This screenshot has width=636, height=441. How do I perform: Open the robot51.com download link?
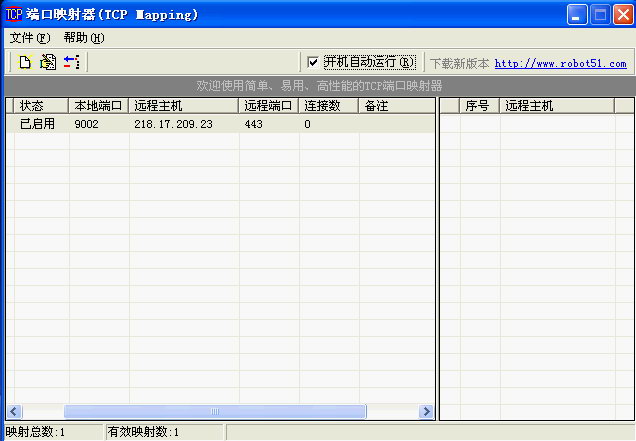tap(560, 63)
